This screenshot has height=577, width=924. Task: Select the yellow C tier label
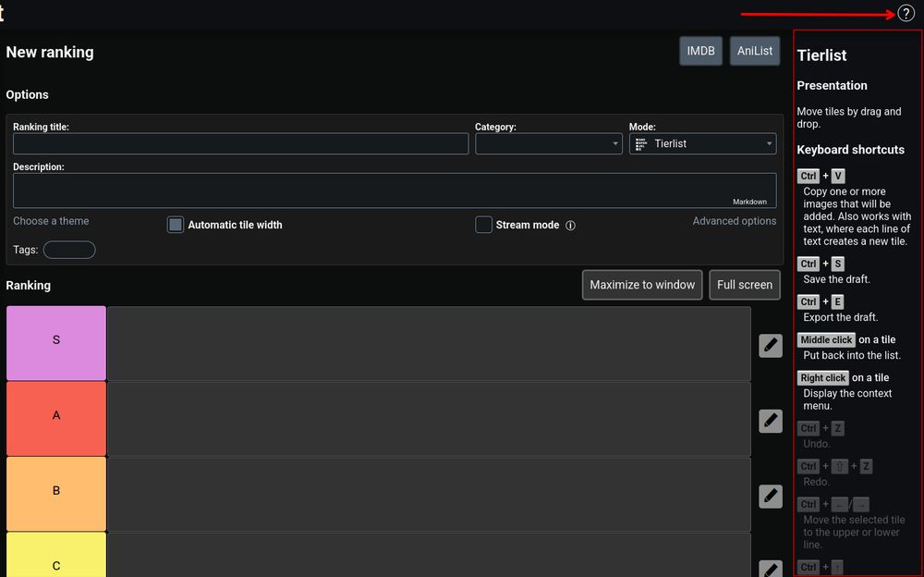(x=56, y=555)
